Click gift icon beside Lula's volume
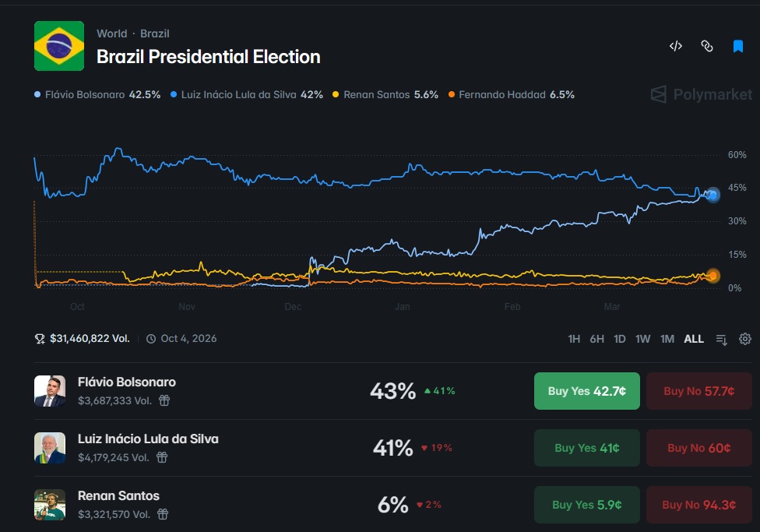Viewport: 760px width, 532px height. click(162, 457)
